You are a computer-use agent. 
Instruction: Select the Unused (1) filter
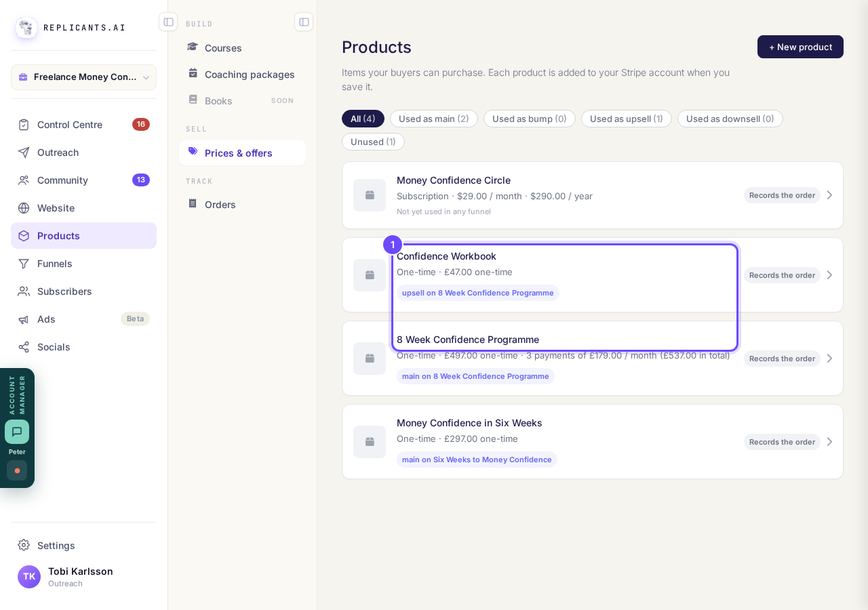(x=373, y=142)
